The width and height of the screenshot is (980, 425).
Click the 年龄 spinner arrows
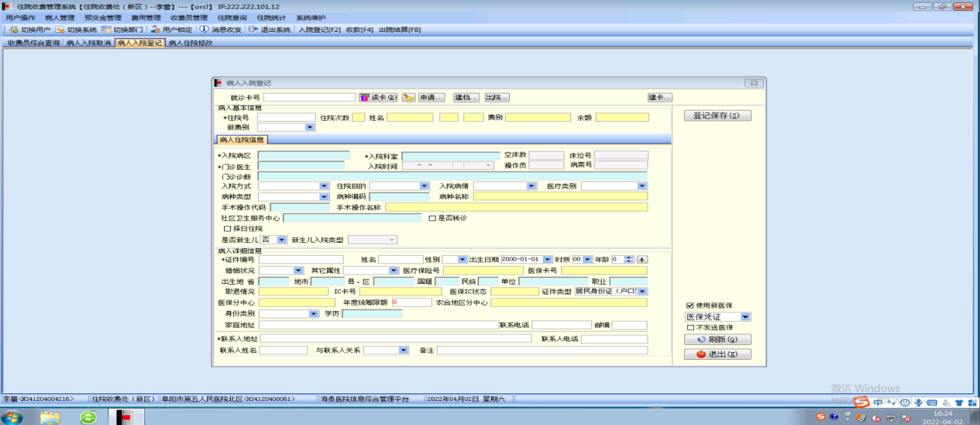(x=630, y=259)
